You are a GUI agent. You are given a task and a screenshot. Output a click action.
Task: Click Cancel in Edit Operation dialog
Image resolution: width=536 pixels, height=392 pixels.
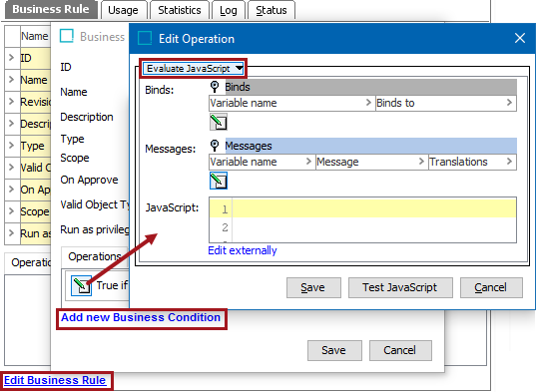(x=491, y=287)
